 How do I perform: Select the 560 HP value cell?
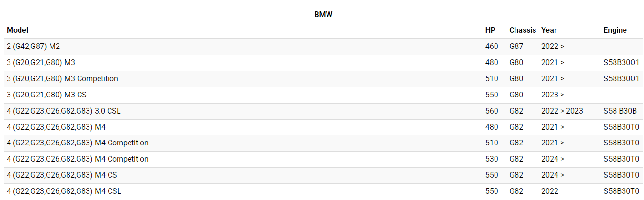[492, 111]
